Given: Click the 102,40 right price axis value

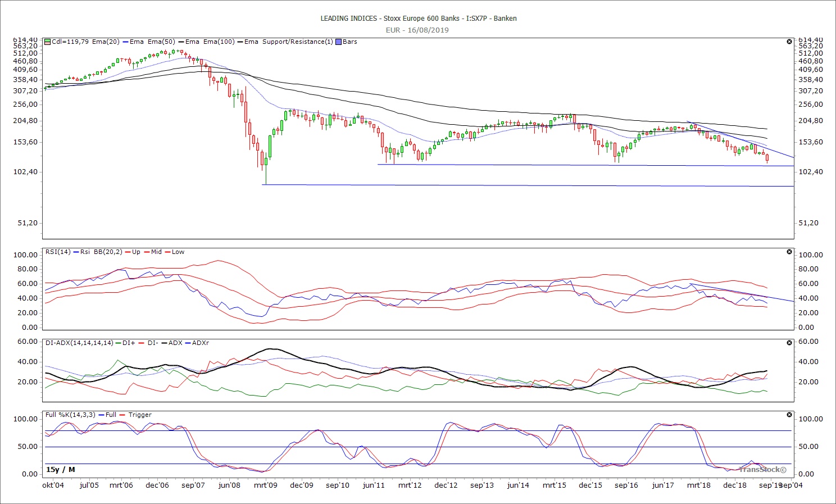Looking at the screenshot, I should [811, 172].
